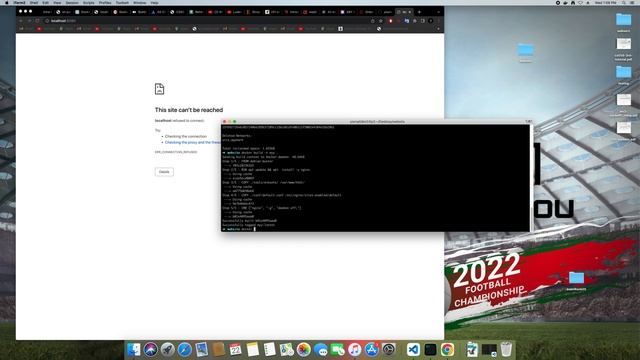Open System Preferences in Dock
This screenshot has width=640, height=360.
coord(389,349)
